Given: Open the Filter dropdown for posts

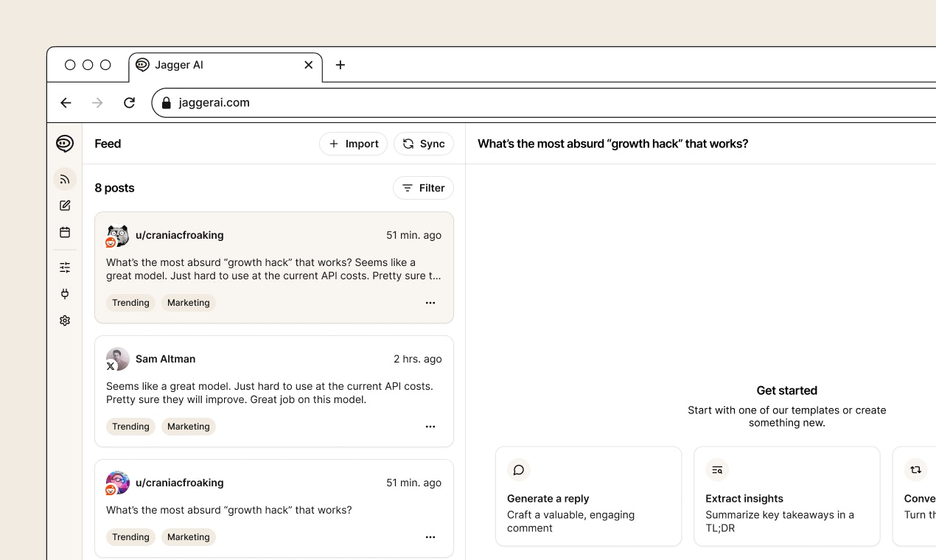Looking at the screenshot, I should tap(423, 188).
